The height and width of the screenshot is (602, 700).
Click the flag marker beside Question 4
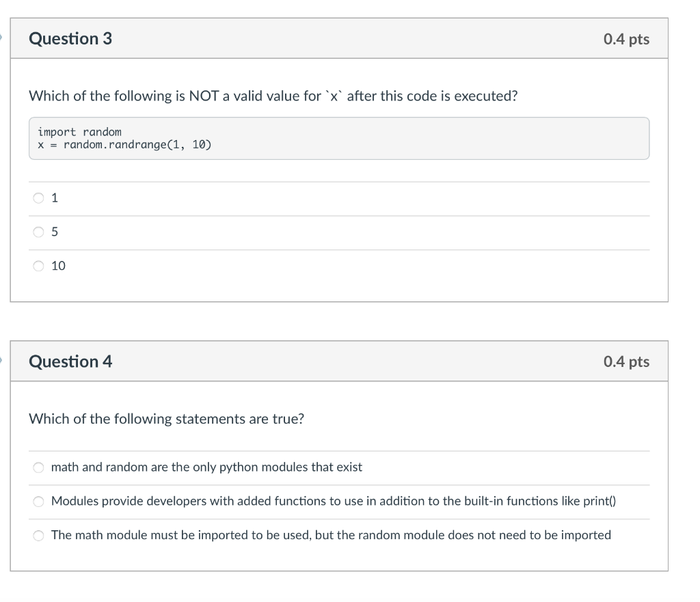(2, 361)
